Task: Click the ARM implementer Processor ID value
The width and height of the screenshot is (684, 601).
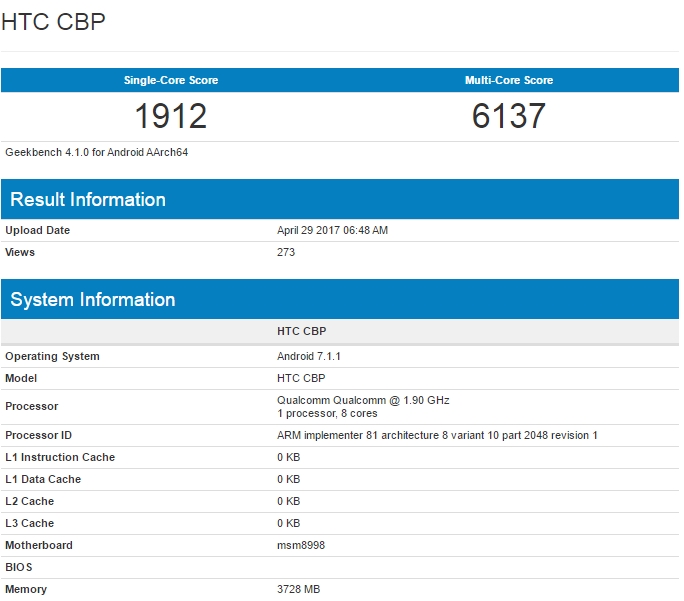Action: click(x=437, y=435)
